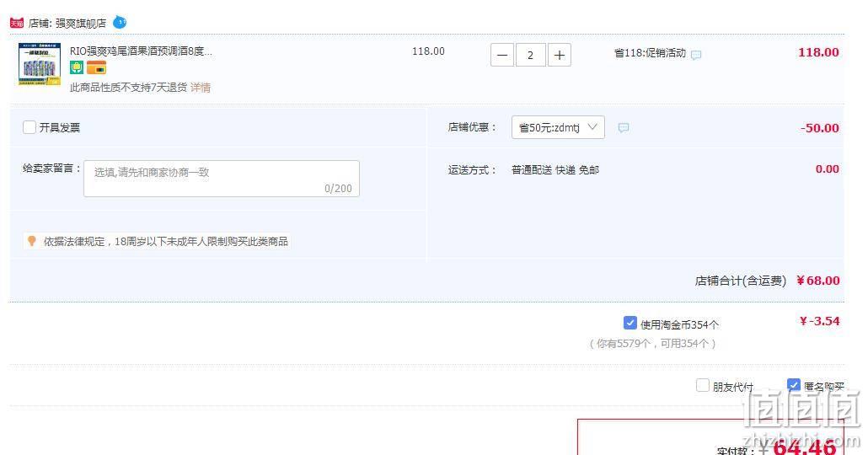Click the 强爽旗舰店 store name
Image resolution: width=868 pixels, height=455 pixels.
81,24
